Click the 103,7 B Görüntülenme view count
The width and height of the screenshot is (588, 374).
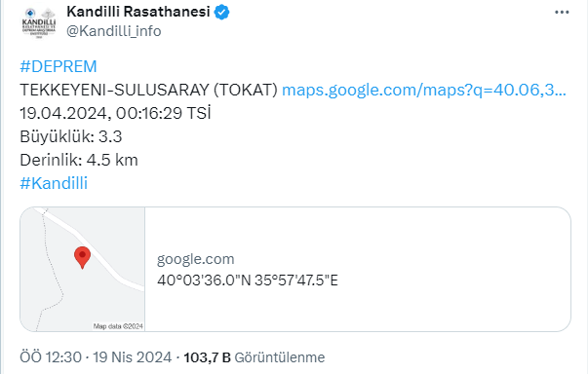255,357
